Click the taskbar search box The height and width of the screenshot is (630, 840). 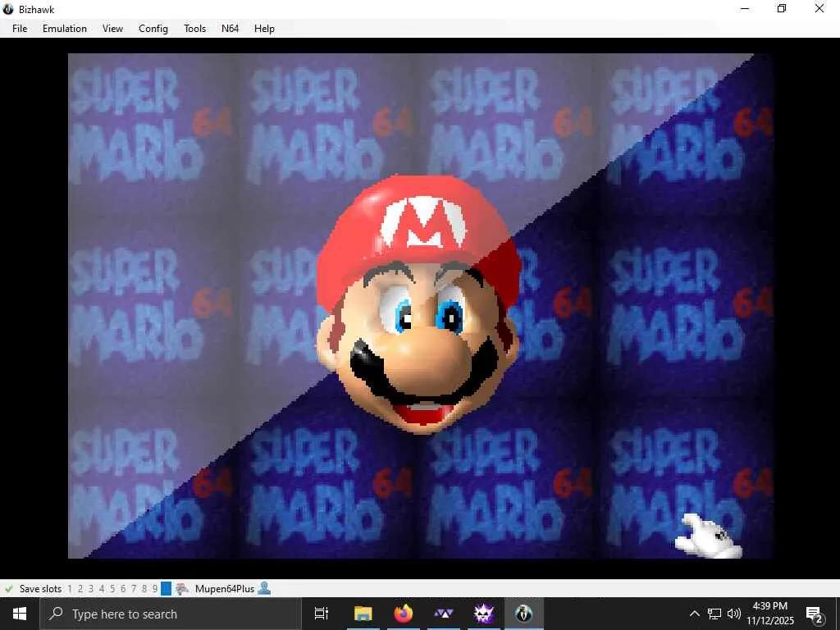point(171,614)
